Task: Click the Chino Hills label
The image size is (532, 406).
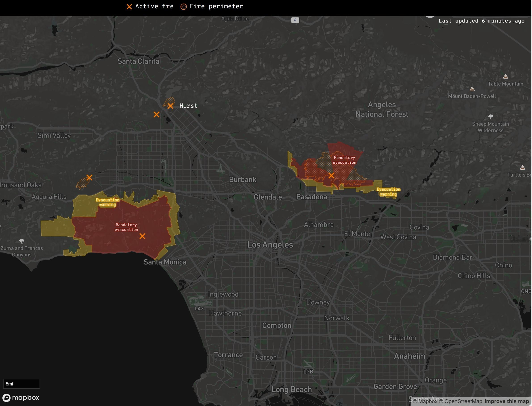Action: [x=474, y=276]
